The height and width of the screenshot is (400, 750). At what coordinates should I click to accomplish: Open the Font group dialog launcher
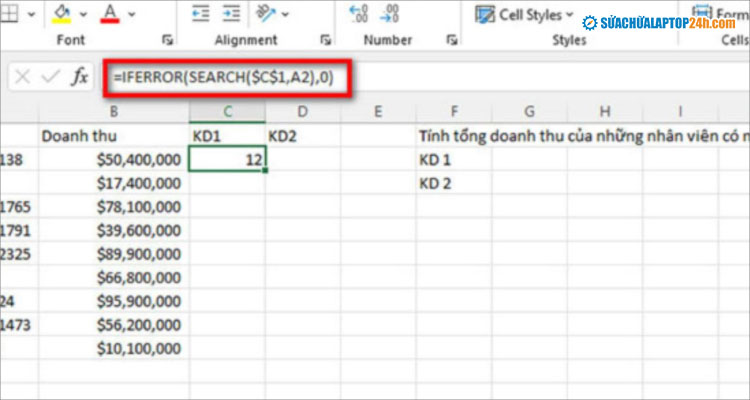(167, 41)
